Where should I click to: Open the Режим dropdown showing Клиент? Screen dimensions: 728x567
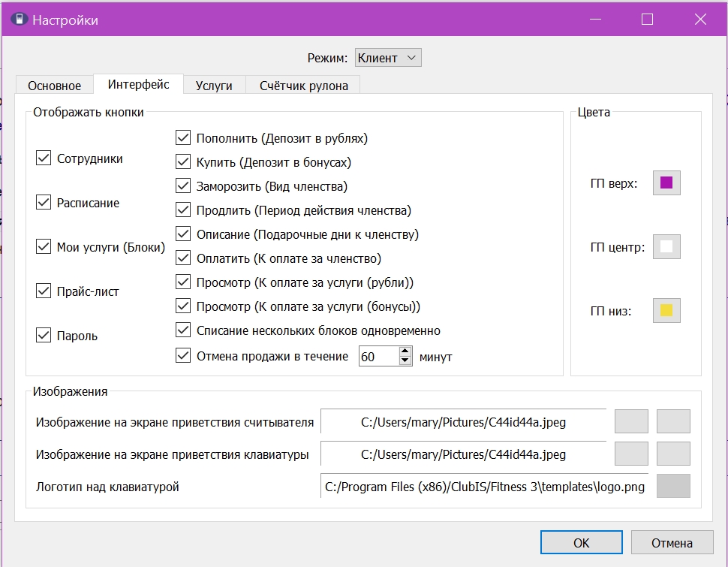tap(388, 58)
